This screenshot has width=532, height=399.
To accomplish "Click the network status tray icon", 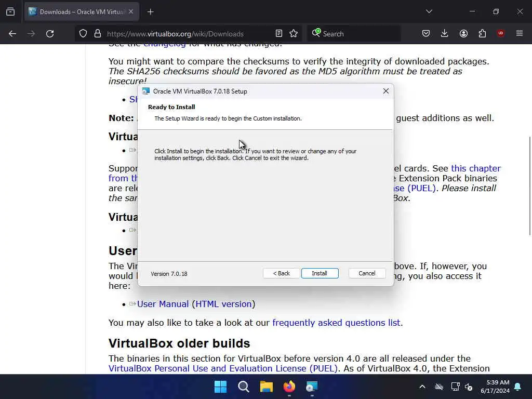I will (455, 387).
